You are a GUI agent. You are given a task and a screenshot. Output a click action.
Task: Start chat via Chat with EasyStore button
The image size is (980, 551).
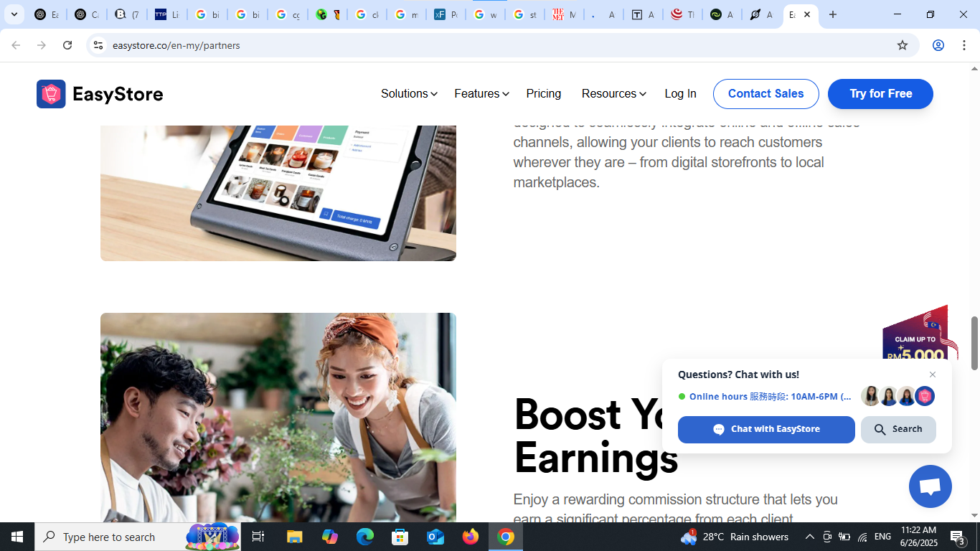coord(766,430)
